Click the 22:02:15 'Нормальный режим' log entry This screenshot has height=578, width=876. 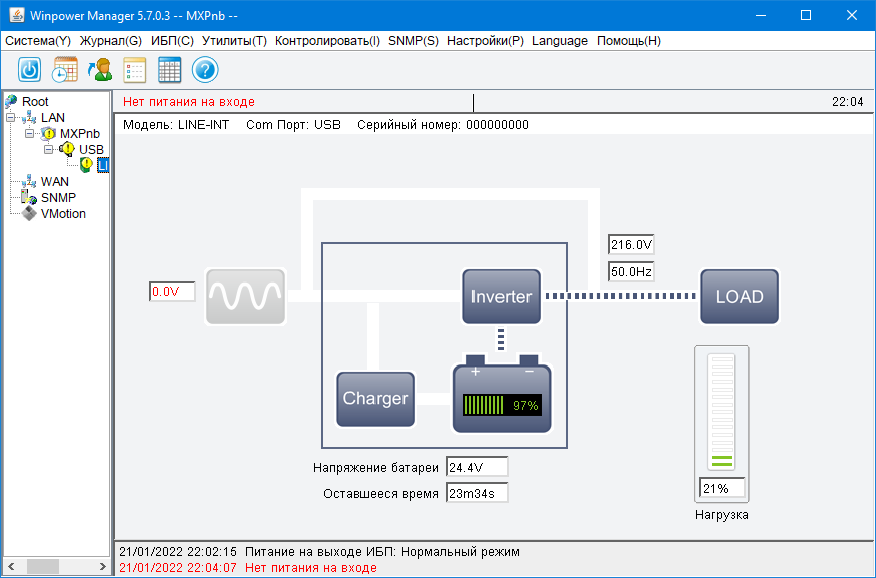tap(320, 552)
